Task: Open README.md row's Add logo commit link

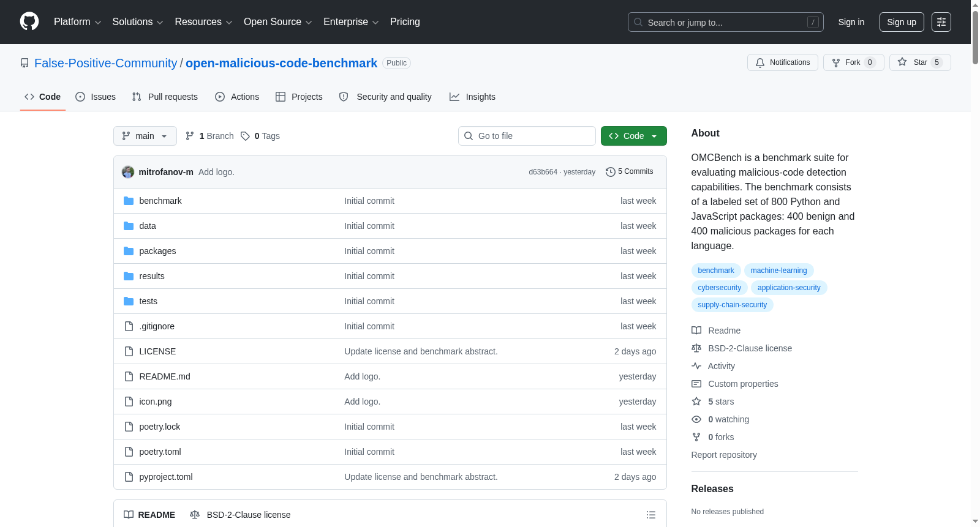Action: click(362, 376)
